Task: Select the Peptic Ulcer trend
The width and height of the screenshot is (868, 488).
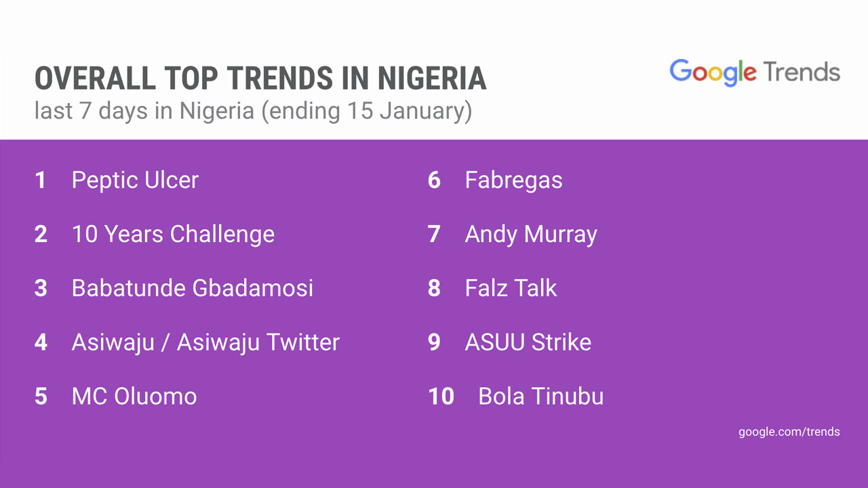Action: click(x=135, y=180)
